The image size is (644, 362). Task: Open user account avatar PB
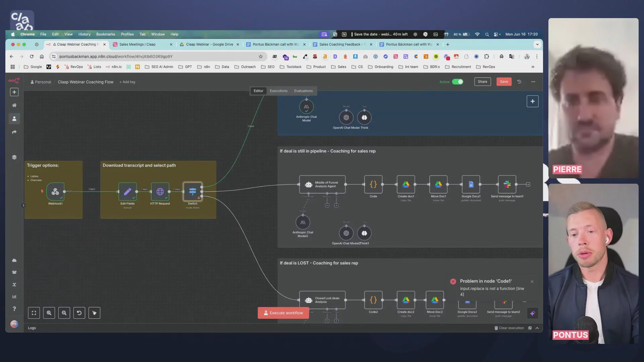[14, 324]
